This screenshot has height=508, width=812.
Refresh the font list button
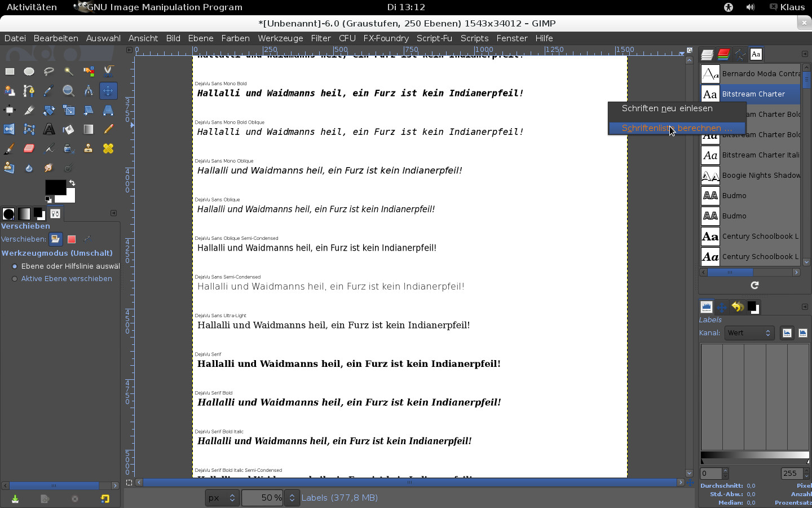pyautogui.click(x=754, y=285)
